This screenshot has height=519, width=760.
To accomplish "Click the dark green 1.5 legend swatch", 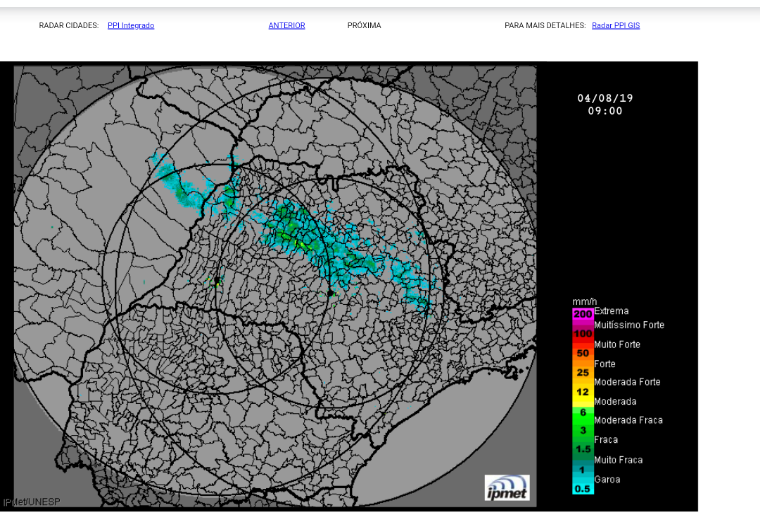I will [583, 449].
